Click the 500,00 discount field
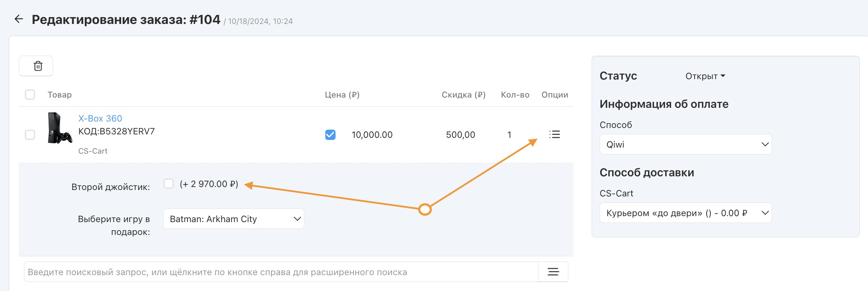This screenshot has width=868, height=291. [461, 135]
